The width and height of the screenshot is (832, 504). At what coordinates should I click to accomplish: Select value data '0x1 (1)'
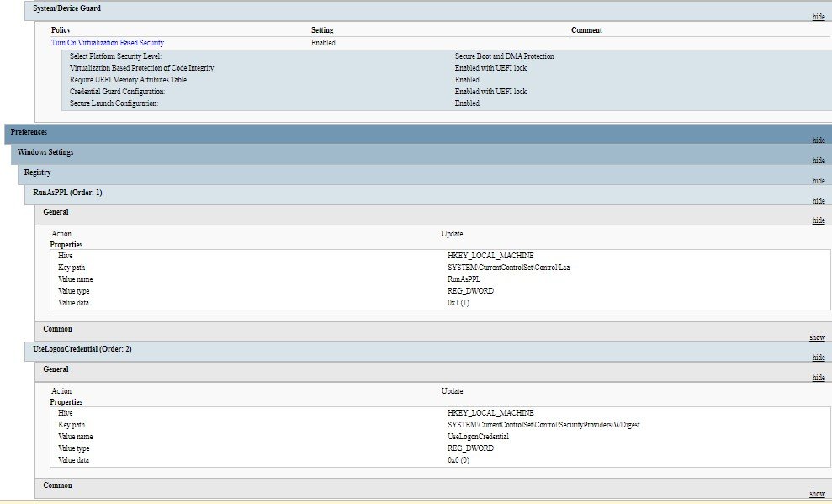(x=458, y=303)
